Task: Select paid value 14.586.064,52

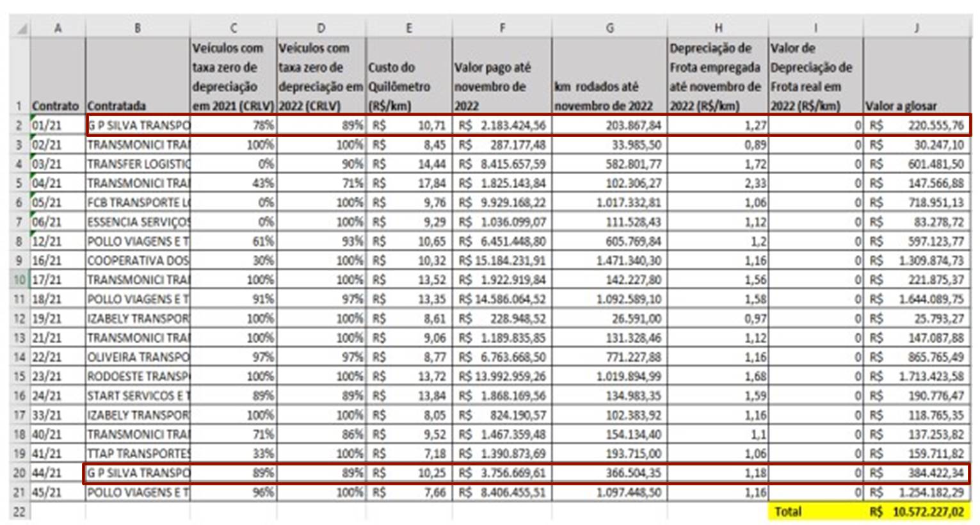Action: [502, 299]
